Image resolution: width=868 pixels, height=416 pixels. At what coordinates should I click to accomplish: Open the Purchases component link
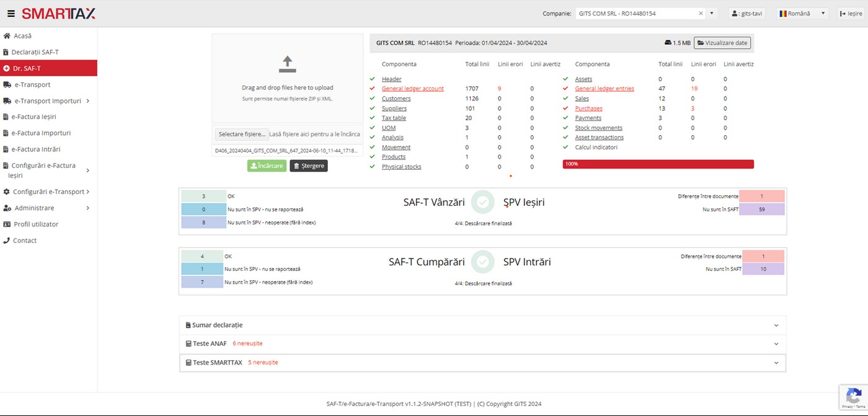pos(588,108)
